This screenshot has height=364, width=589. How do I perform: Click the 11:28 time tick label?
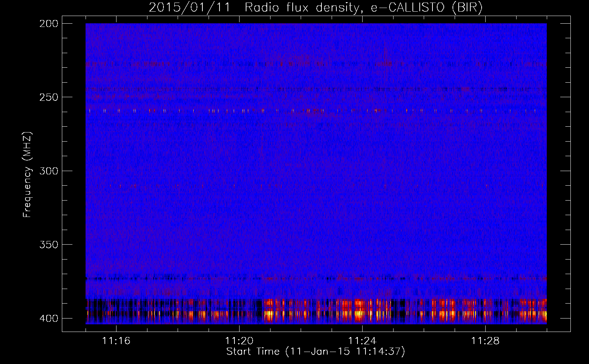tap(485, 341)
